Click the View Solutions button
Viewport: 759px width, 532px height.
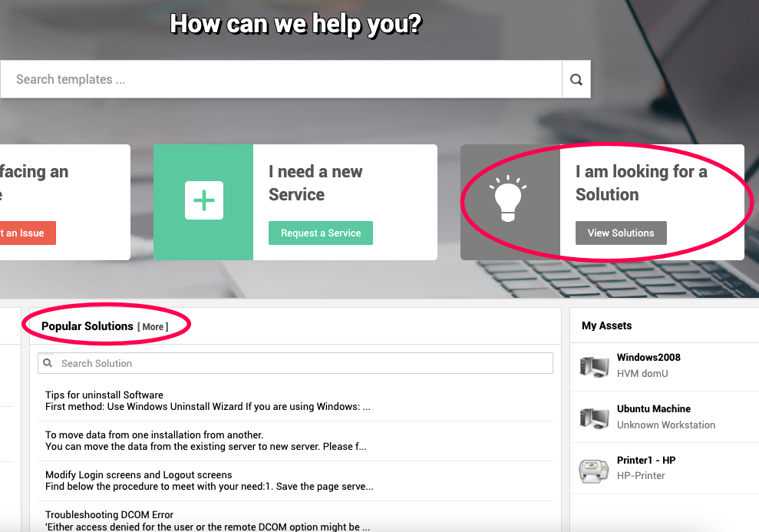click(621, 233)
